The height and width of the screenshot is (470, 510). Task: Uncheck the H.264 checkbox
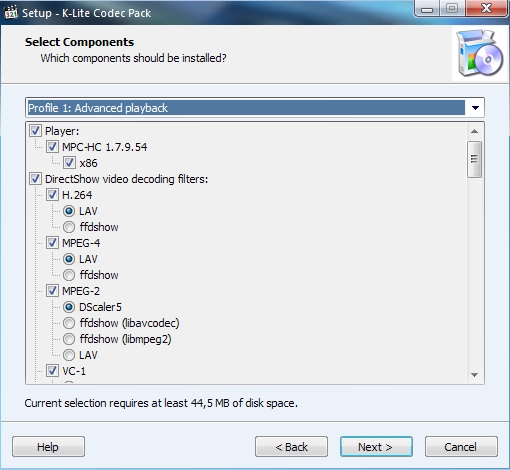[52, 195]
